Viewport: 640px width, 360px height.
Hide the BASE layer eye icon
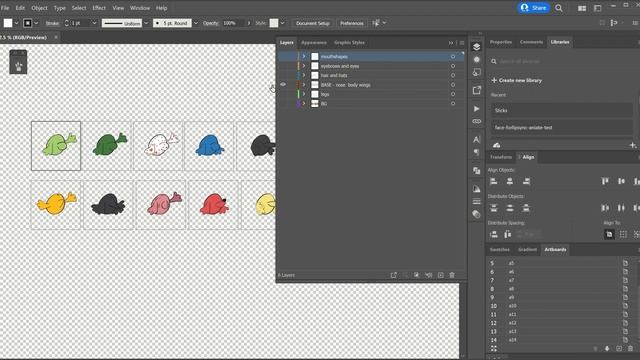[x=283, y=84]
